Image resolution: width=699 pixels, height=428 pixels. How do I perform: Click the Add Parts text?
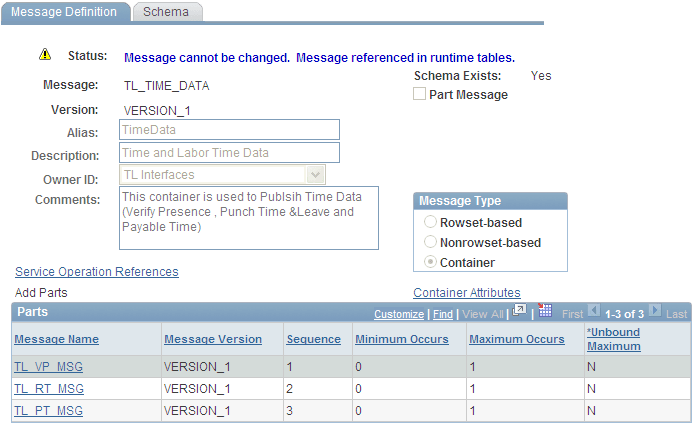pos(41,292)
